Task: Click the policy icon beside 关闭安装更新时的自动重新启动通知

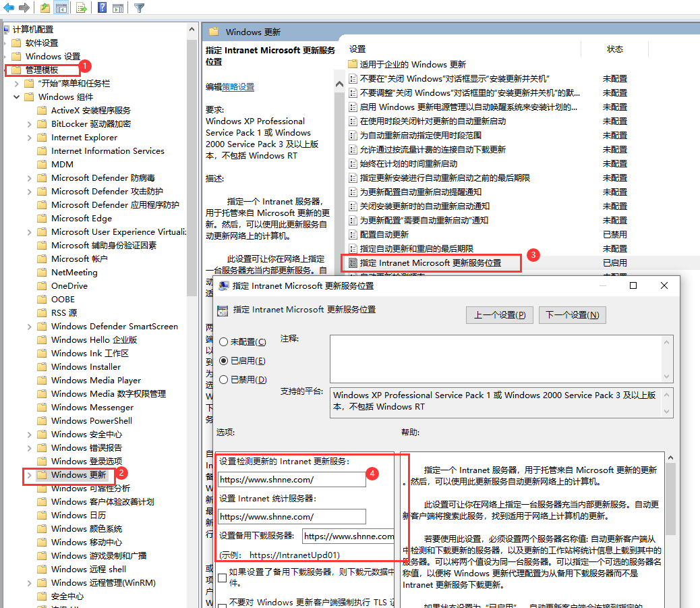Action: [353, 206]
